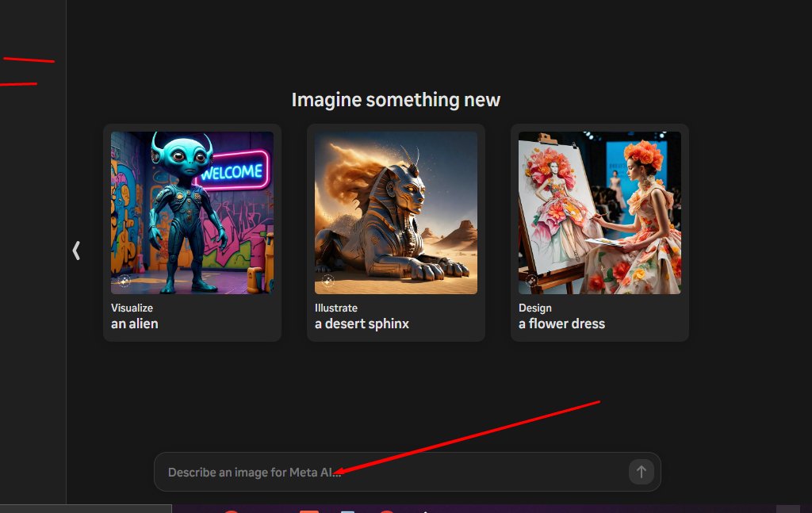Click the left chevron to scroll suggestions back
This screenshot has height=513, width=812.
pyautogui.click(x=76, y=251)
